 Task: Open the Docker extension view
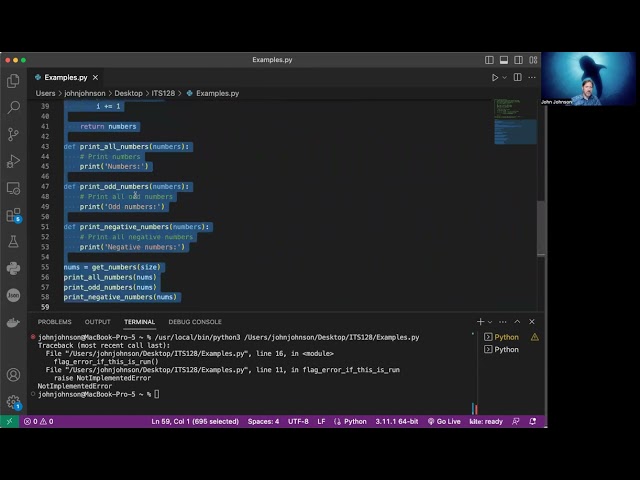[x=13, y=322]
